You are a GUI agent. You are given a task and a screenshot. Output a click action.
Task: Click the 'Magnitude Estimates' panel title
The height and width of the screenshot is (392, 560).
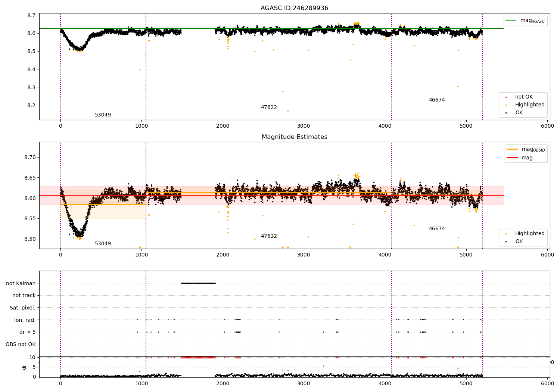click(294, 137)
